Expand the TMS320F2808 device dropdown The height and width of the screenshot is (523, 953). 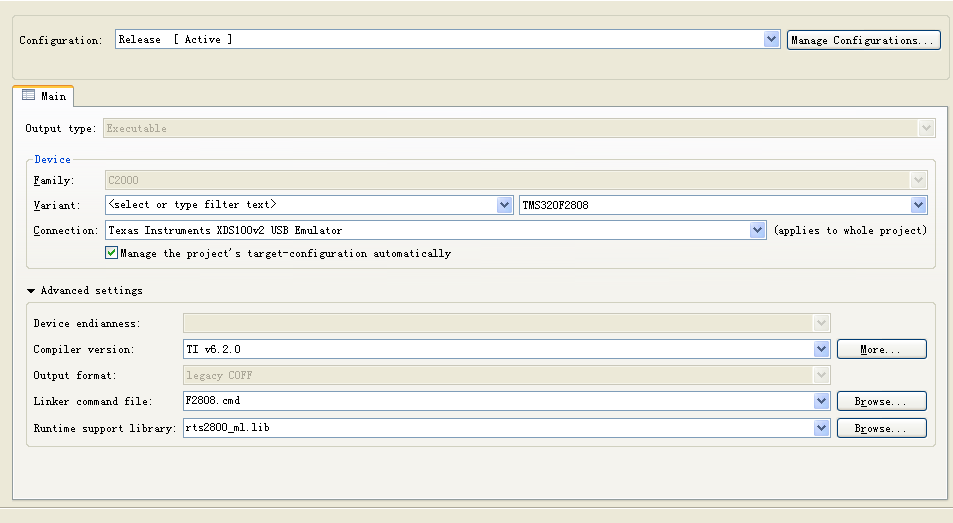coord(918,205)
